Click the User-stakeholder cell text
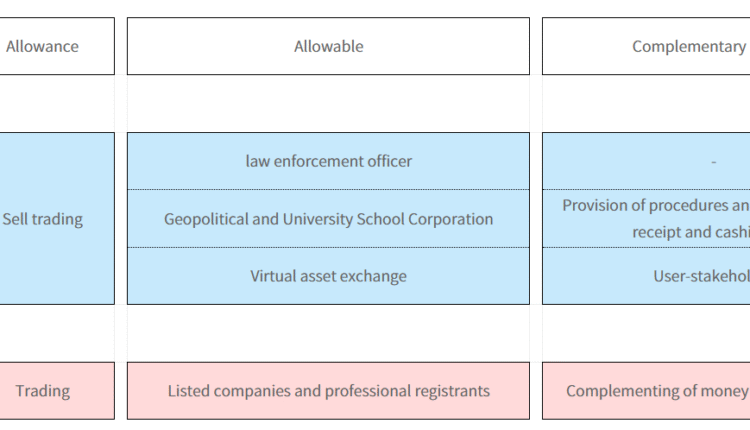Image resolution: width=750 pixels, height=430 pixels. pos(700,276)
